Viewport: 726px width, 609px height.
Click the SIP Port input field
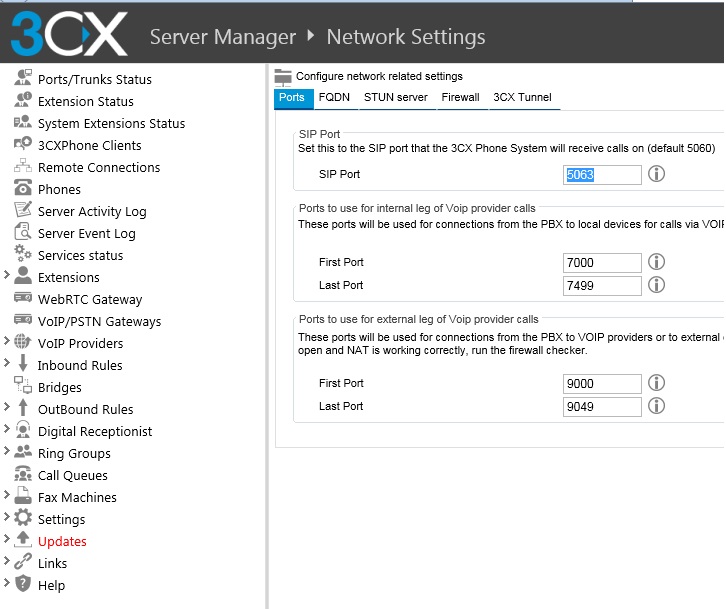pyautogui.click(x=602, y=175)
